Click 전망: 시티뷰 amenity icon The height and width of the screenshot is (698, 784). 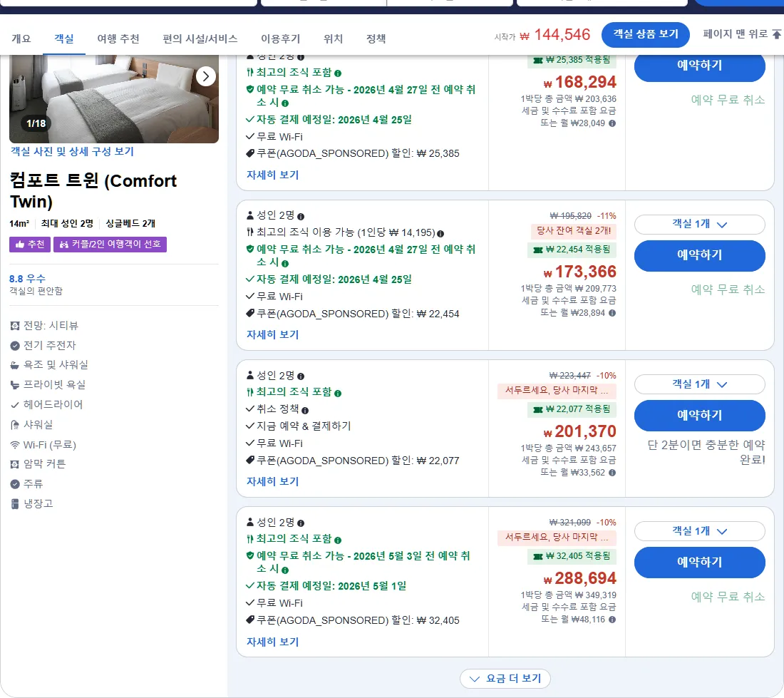(15, 326)
